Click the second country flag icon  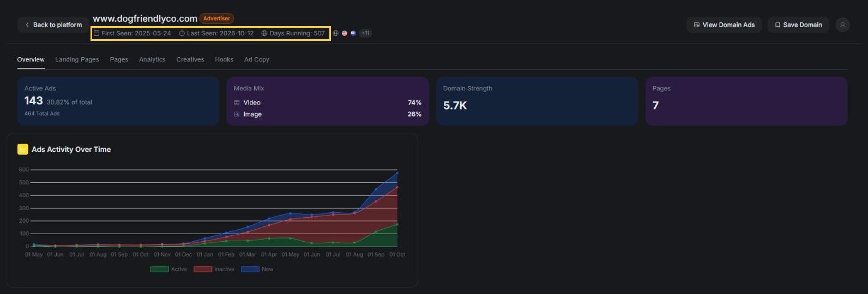point(353,33)
